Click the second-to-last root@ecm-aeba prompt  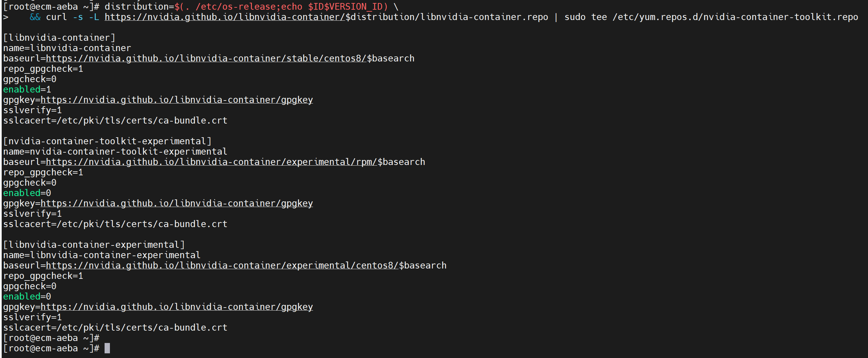pos(51,338)
